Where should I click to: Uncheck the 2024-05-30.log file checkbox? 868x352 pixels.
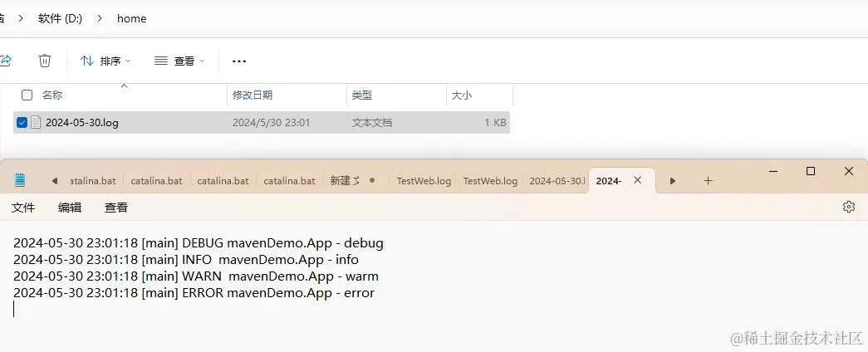[22, 122]
